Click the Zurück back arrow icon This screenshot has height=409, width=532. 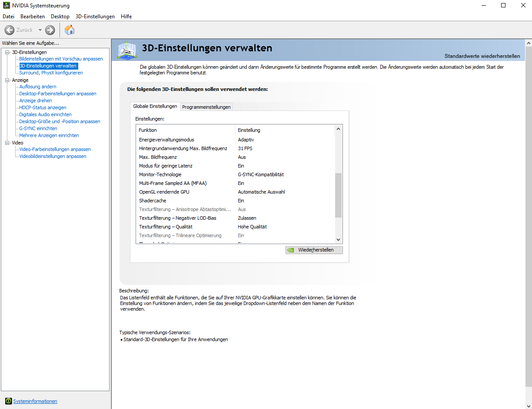(9, 30)
